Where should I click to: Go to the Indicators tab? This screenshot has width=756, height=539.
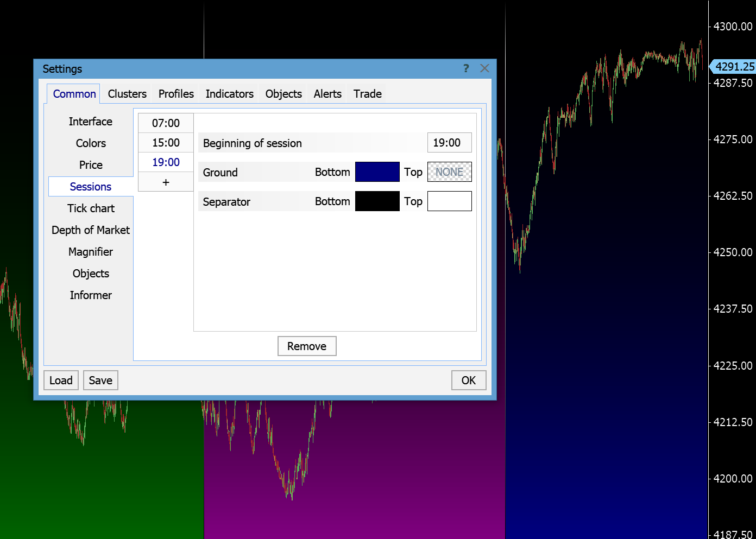click(229, 94)
